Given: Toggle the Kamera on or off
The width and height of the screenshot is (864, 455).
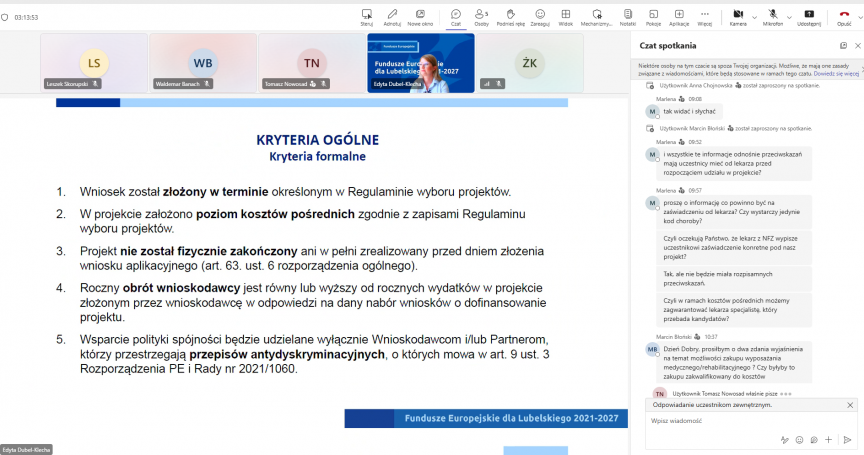Looking at the screenshot, I should 738,17.
